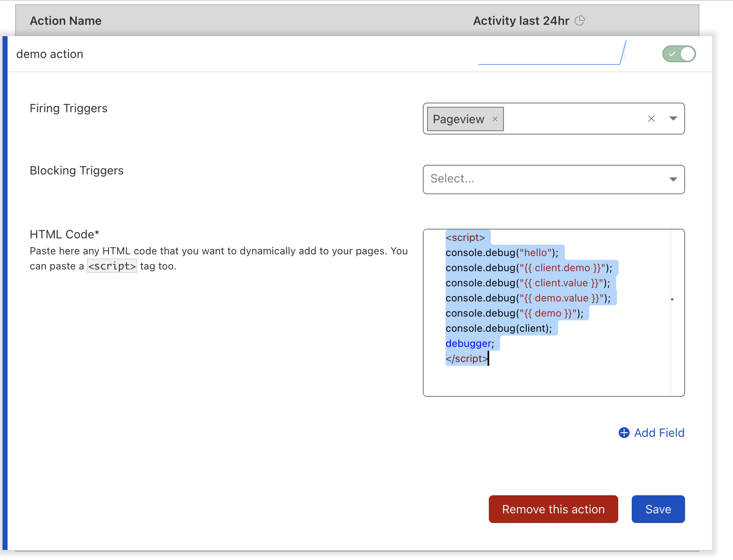Click Remove this action
The height and width of the screenshot is (560, 733).
pos(553,509)
